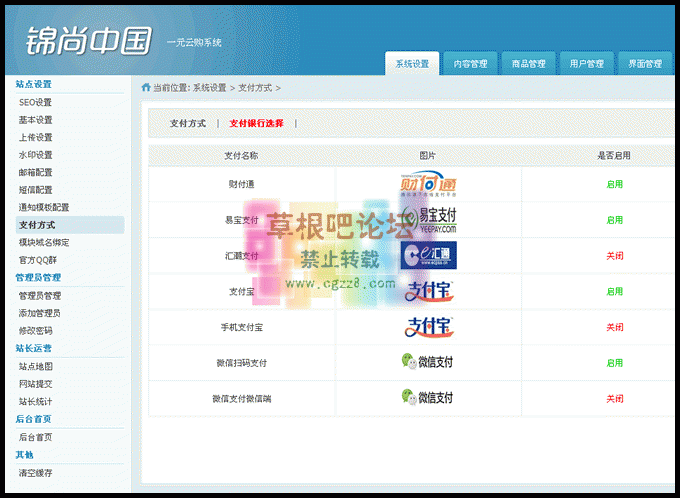Click the home icon in the breadcrumb

(146, 87)
